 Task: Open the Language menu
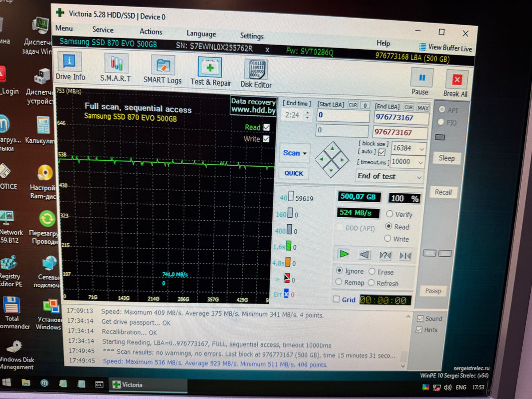click(201, 34)
